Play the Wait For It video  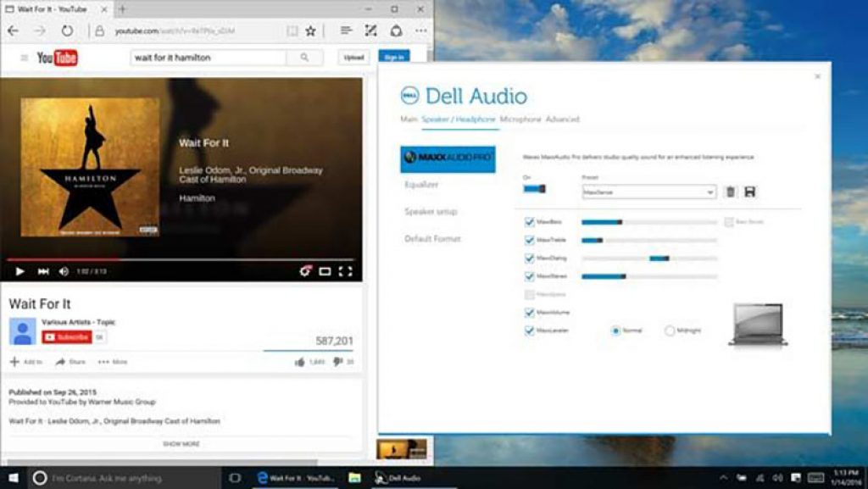click(20, 271)
